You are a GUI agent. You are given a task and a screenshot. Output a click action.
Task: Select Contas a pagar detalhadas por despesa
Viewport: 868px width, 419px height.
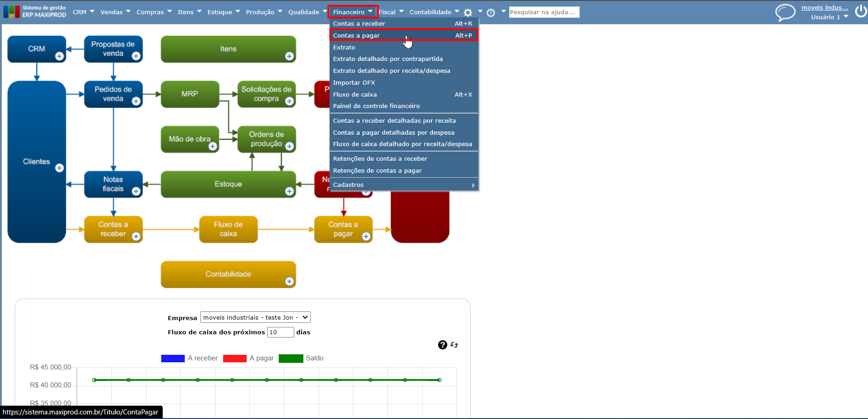[x=404, y=133]
